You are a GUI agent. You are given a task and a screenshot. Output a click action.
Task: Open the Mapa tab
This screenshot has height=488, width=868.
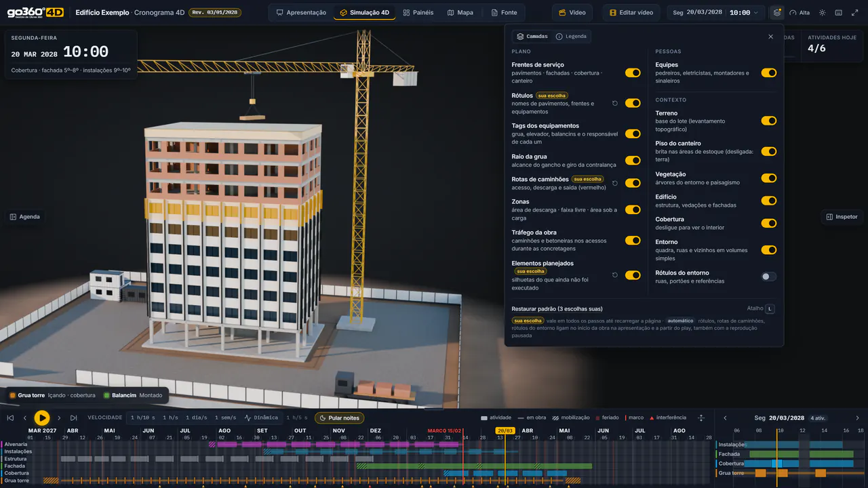[460, 12]
